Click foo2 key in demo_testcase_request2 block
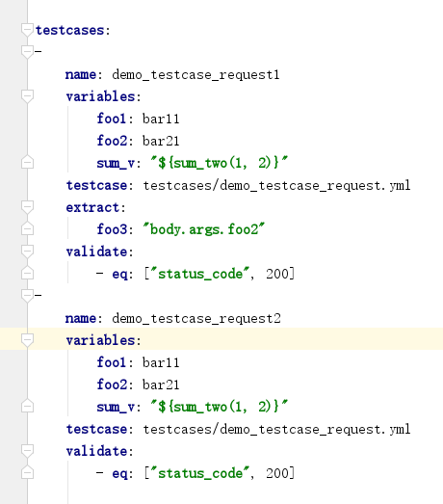 pyautogui.click(x=112, y=385)
